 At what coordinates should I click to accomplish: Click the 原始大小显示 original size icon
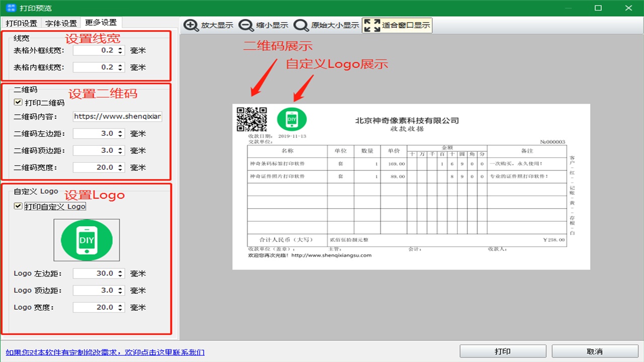click(301, 25)
